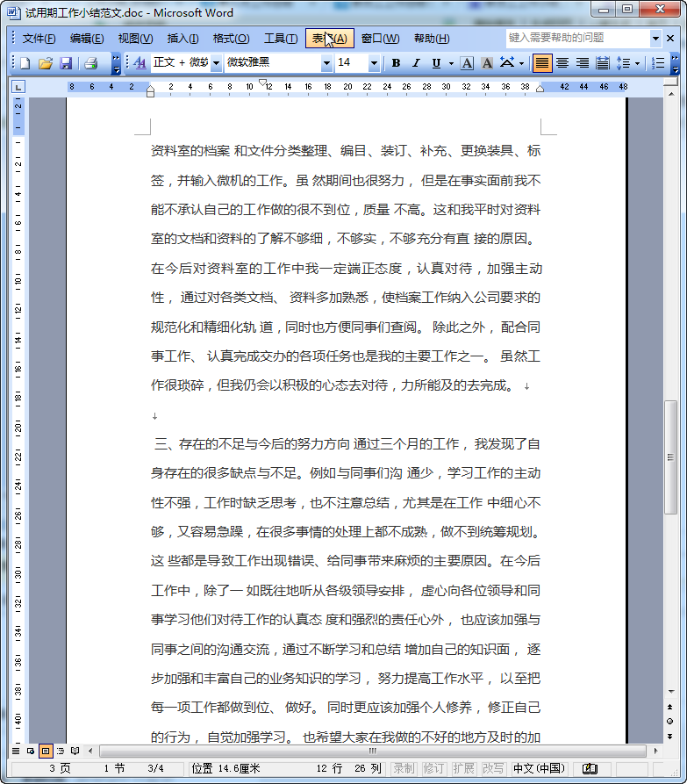Create a new blank document
Screen dimensions: 687x784
point(25,63)
